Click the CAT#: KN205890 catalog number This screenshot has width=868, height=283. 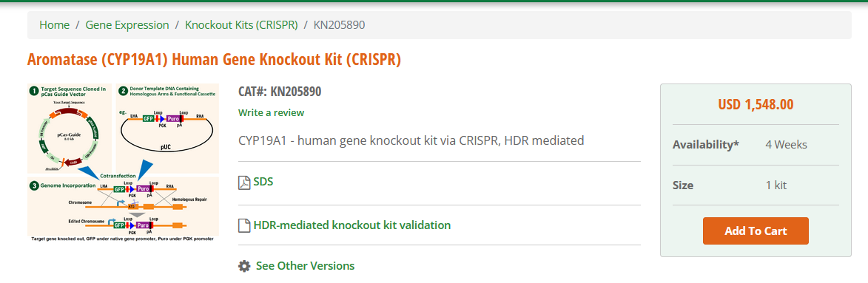click(x=280, y=92)
